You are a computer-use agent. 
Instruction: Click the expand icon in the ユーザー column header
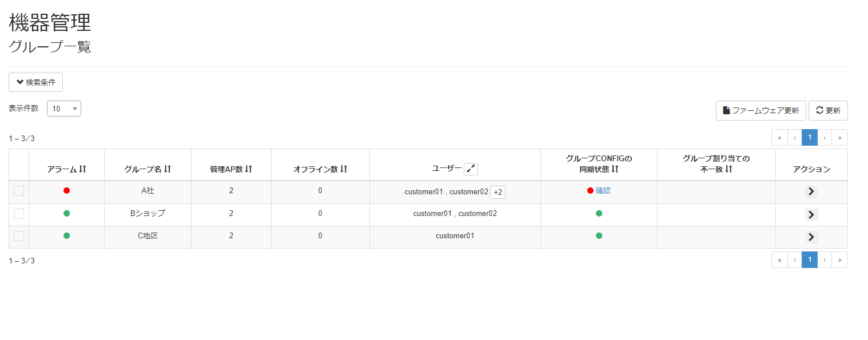coord(471,169)
